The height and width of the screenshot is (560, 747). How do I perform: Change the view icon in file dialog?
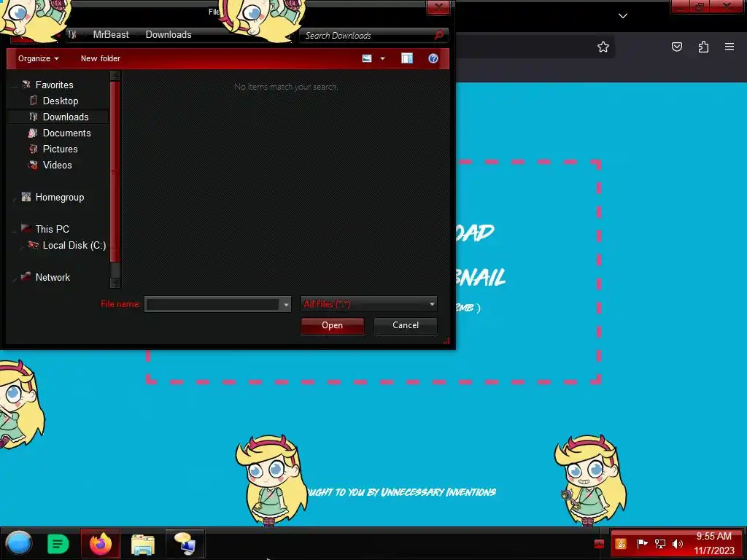367,58
